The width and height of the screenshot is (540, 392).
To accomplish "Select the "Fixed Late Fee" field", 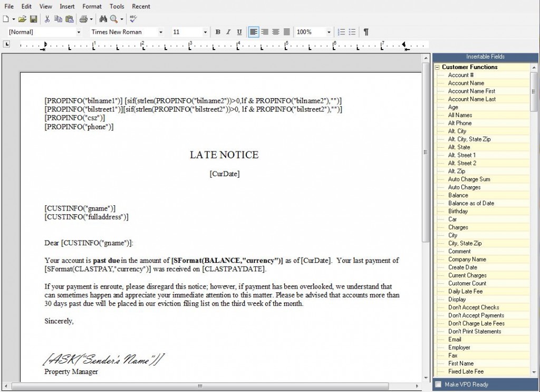I will pyautogui.click(x=466, y=371).
